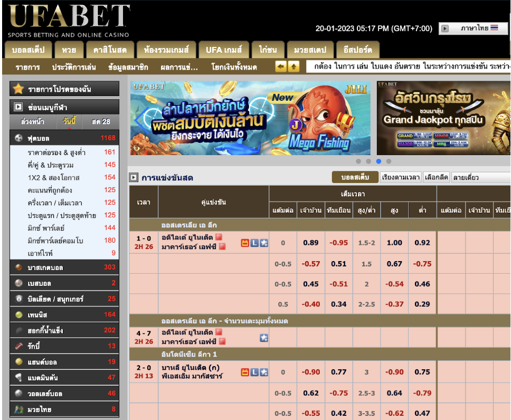
Task: Open live TV icon for Bali United match
Action: click(245, 372)
